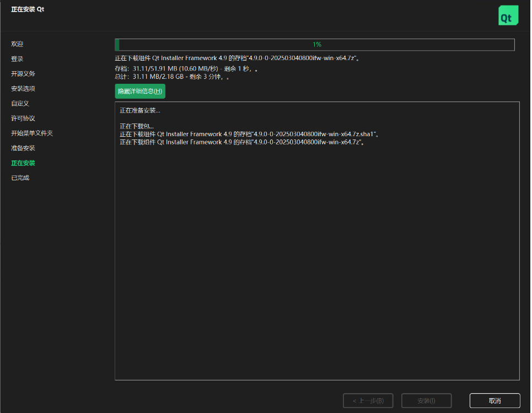Viewport: 532px width, 413px height.
Task: Click the log line ending in 7z.sha1
Action: click(x=249, y=134)
